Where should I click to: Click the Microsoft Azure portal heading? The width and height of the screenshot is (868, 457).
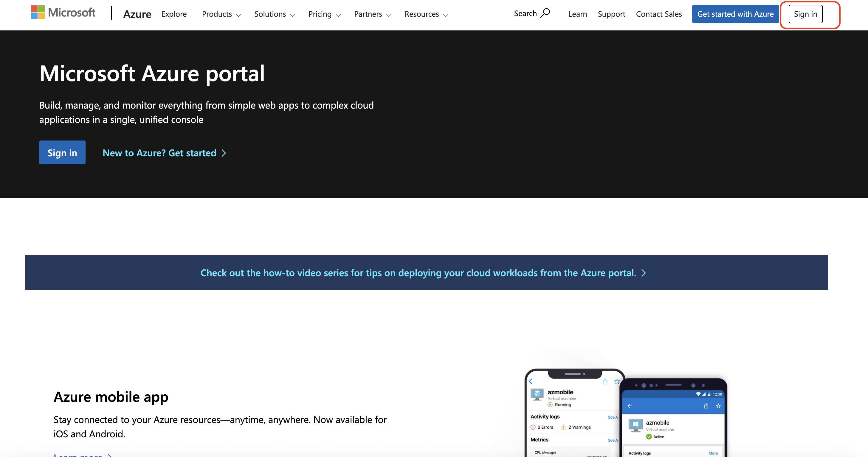tap(152, 73)
